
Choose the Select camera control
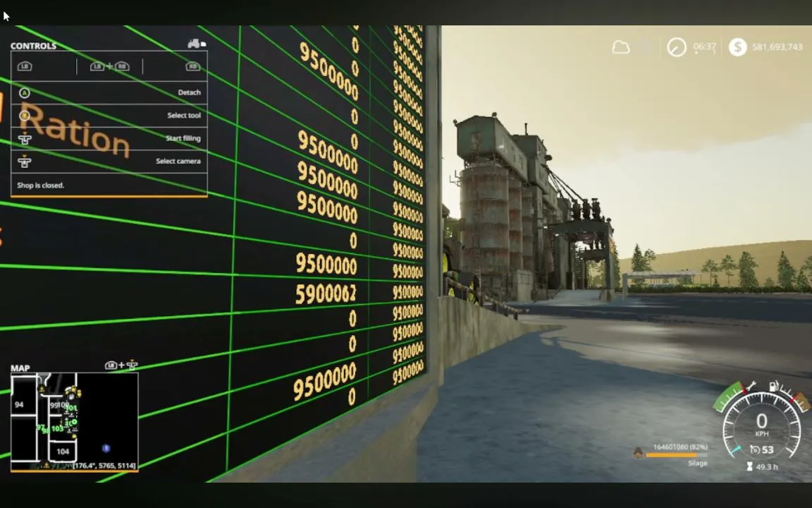(109, 161)
